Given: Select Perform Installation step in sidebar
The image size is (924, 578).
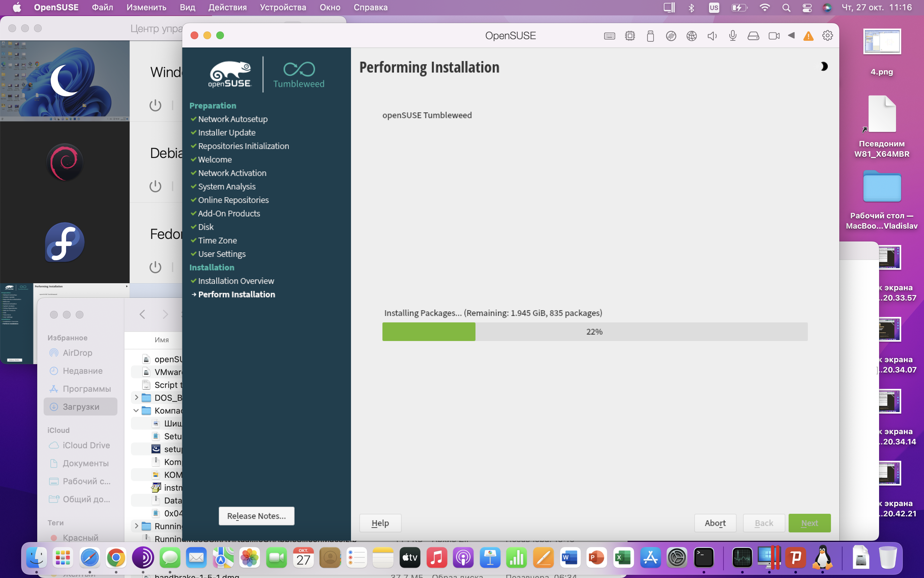Looking at the screenshot, I should [236, 294].
